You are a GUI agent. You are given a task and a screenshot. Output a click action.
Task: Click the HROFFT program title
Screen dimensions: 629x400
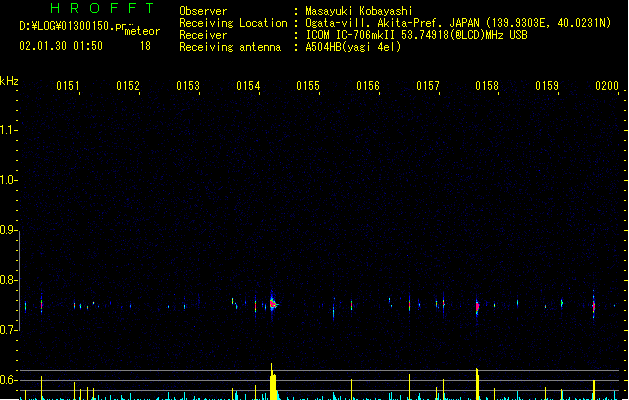tap(102, 8)
